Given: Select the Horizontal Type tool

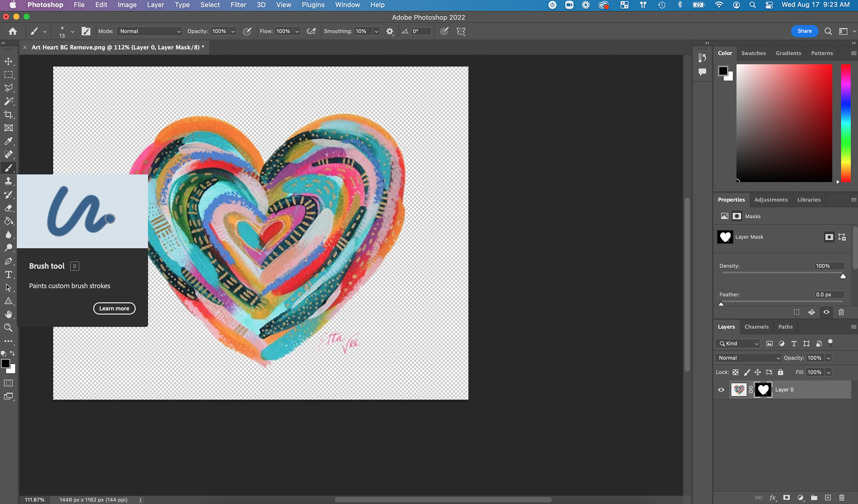Looking at the screenshot, I should click(x=8, y=274).
